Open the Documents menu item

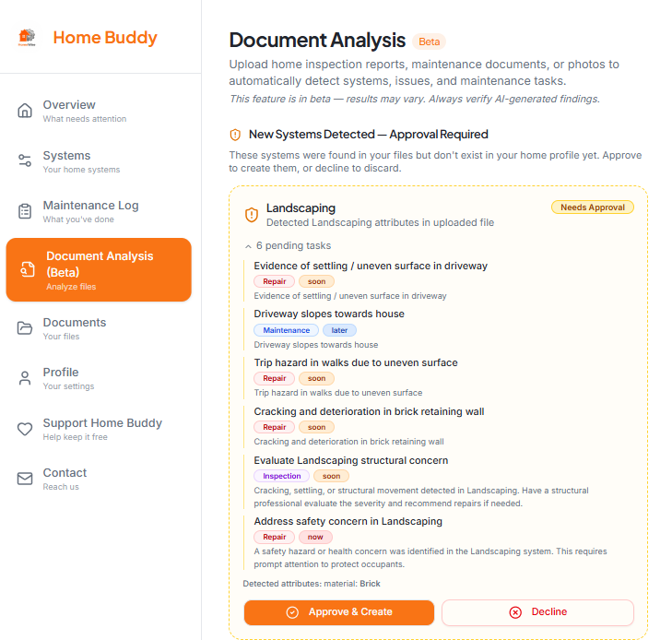coord(99,328)
